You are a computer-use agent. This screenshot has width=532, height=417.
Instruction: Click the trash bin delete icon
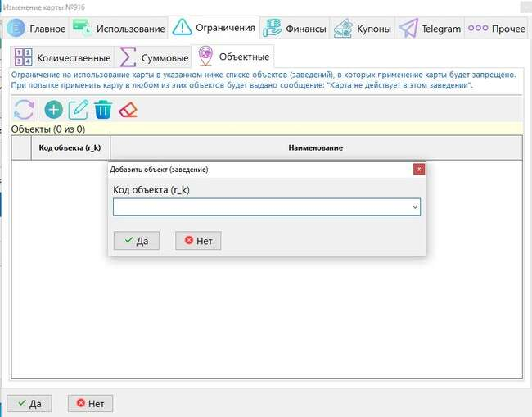pyautogui.click(x=103, y=110)
